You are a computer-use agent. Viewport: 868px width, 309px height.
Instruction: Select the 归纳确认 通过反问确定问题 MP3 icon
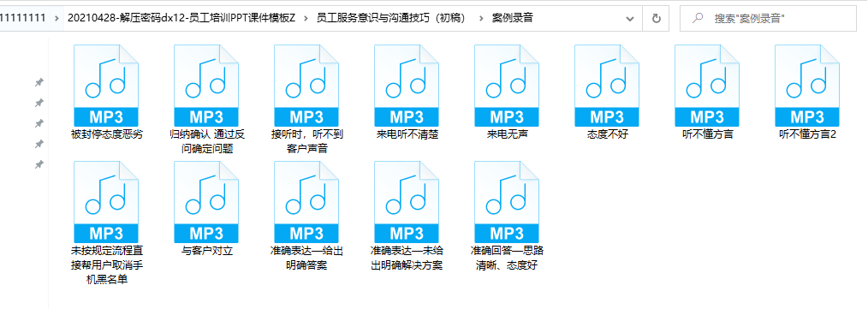tap(206, 86)
